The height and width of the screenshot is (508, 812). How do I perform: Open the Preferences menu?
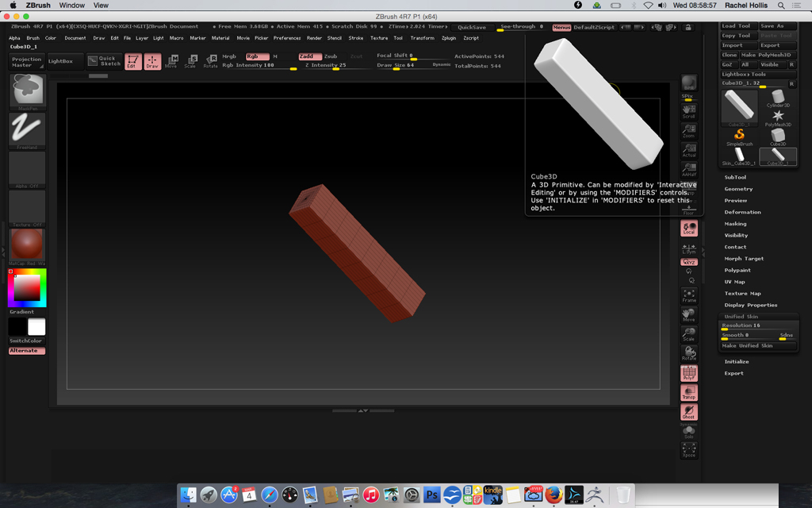tap(287, 38)
